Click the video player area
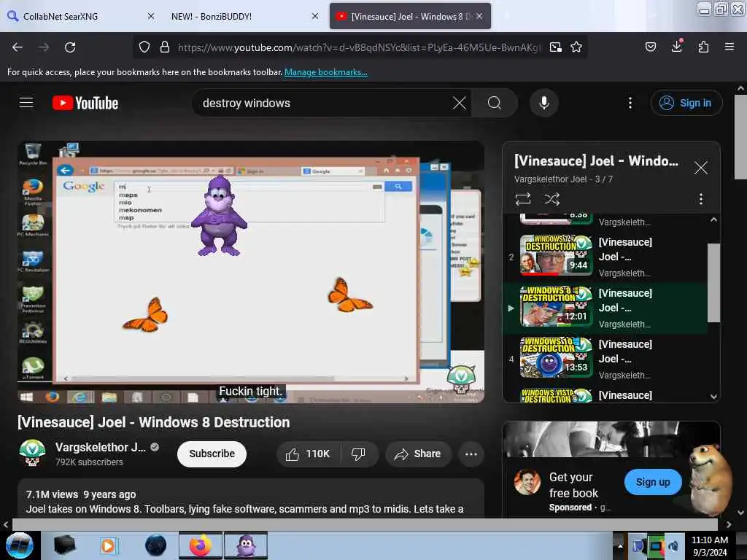 coord(251,272)
